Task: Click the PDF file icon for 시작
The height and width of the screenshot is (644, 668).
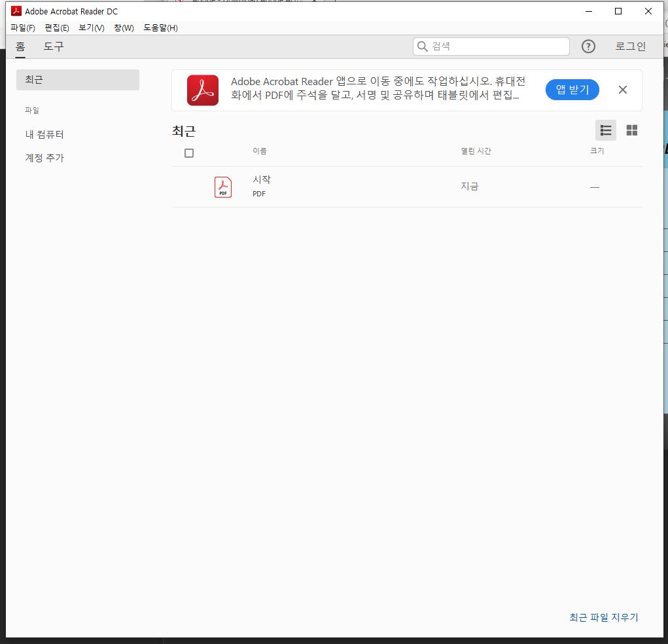Action: [x=223, y=187]
